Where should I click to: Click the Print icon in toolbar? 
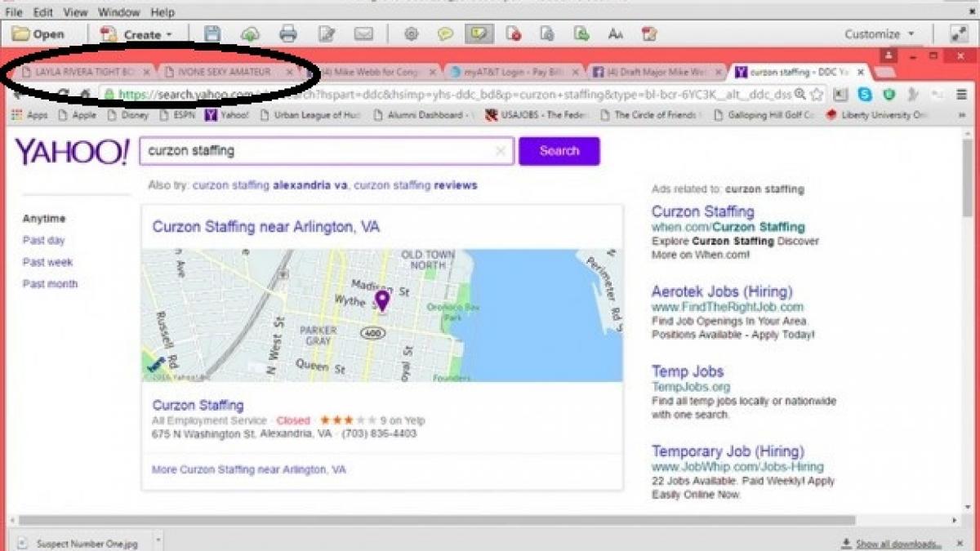[x=287, y=34]
